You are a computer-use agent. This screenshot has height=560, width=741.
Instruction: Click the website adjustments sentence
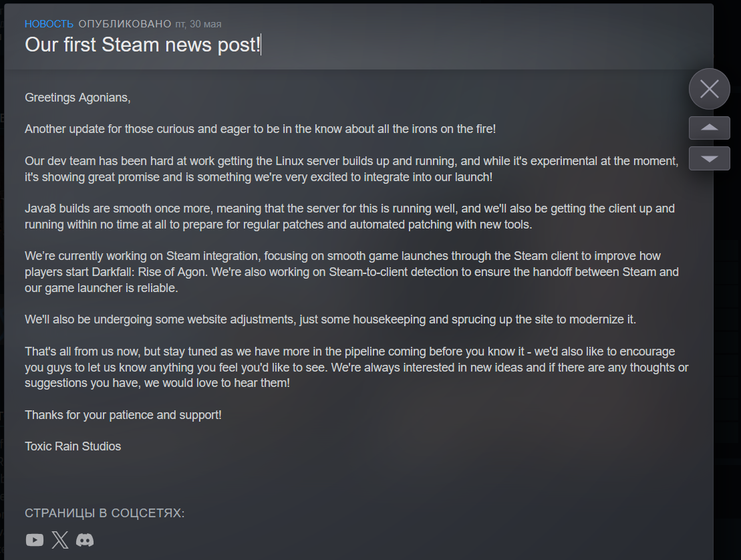click(x=330, y=319)
